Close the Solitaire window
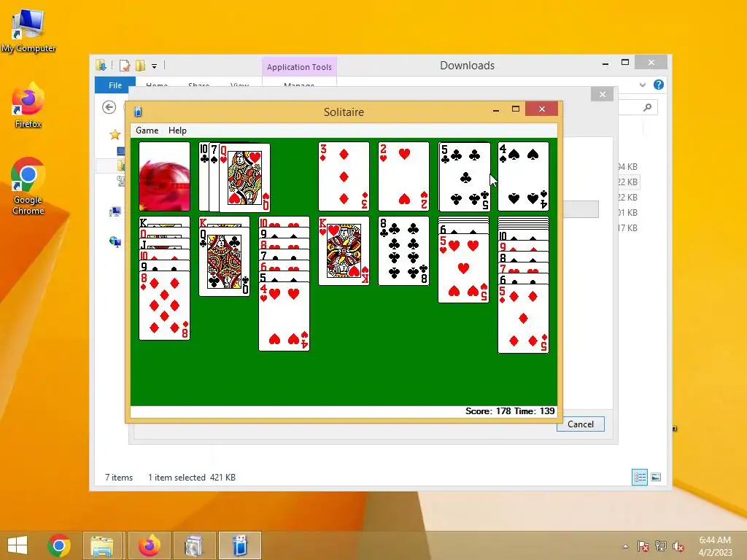 [542, 109]
